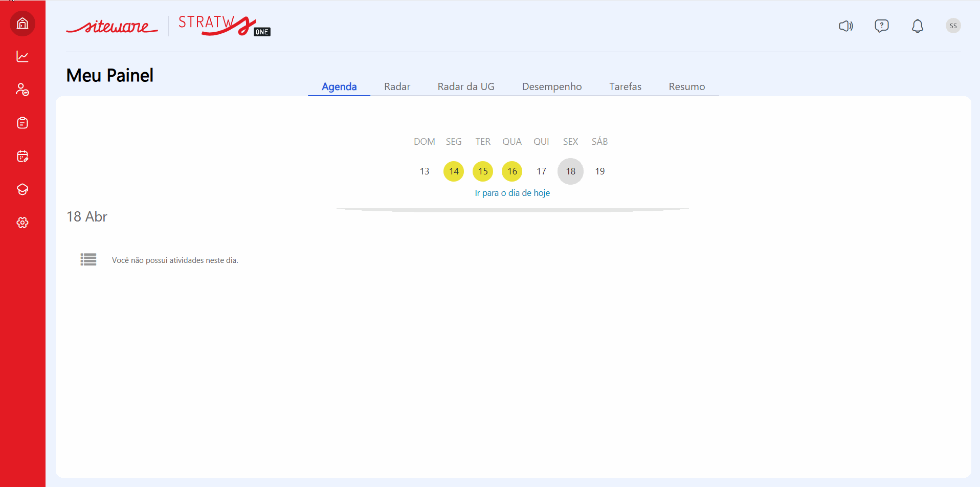Click 'Você não possui atividades neste dia.' text
Screen dimensions: 980x487
pyautogui.click(x=175, y=260)
